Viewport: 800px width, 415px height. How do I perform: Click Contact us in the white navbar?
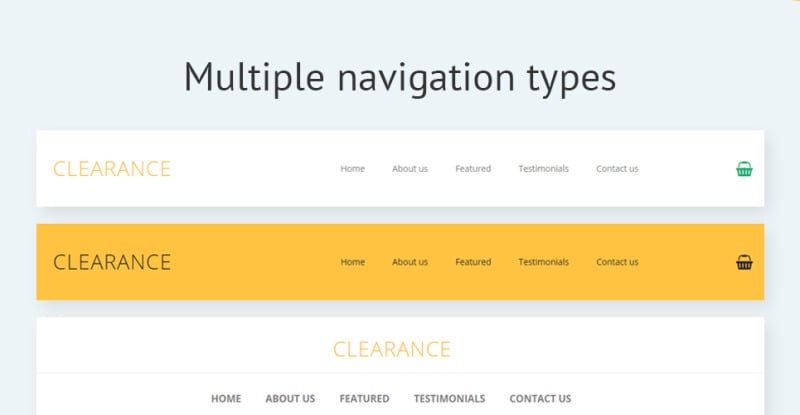617,168
